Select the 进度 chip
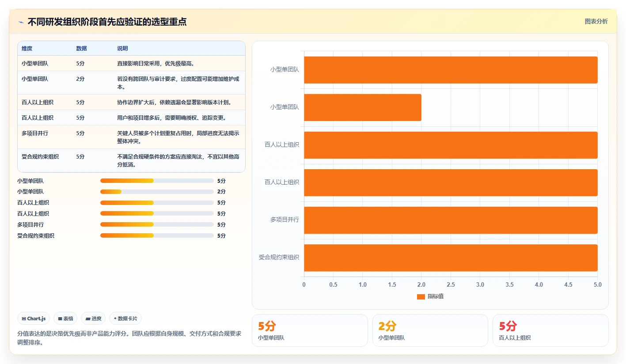The width and height of the screenshot is (626, 364). (x=93, y=318)
